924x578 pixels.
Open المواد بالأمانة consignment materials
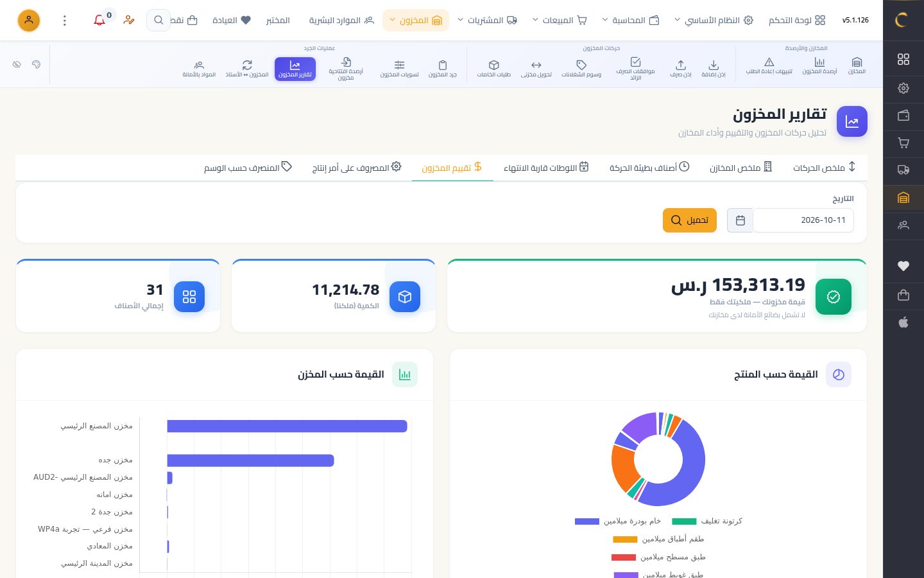(x=199, y=69)
